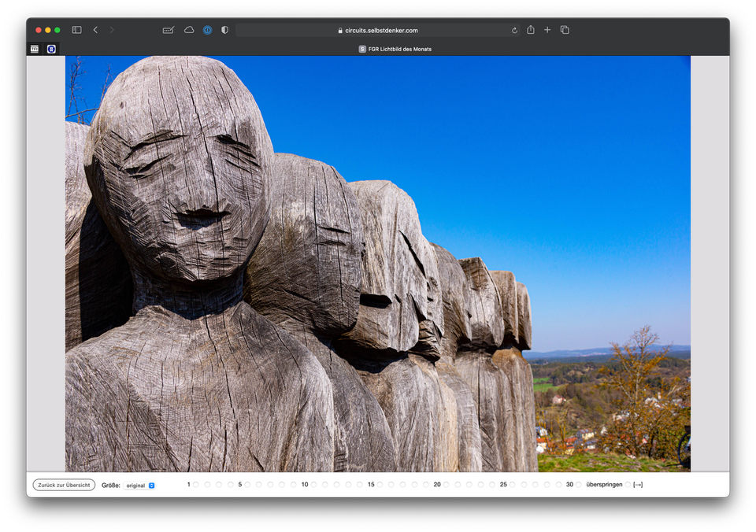Viewport: 756px width, 532px height.
Task: Click rating scale marker 30
Action: tap(577, 485)
